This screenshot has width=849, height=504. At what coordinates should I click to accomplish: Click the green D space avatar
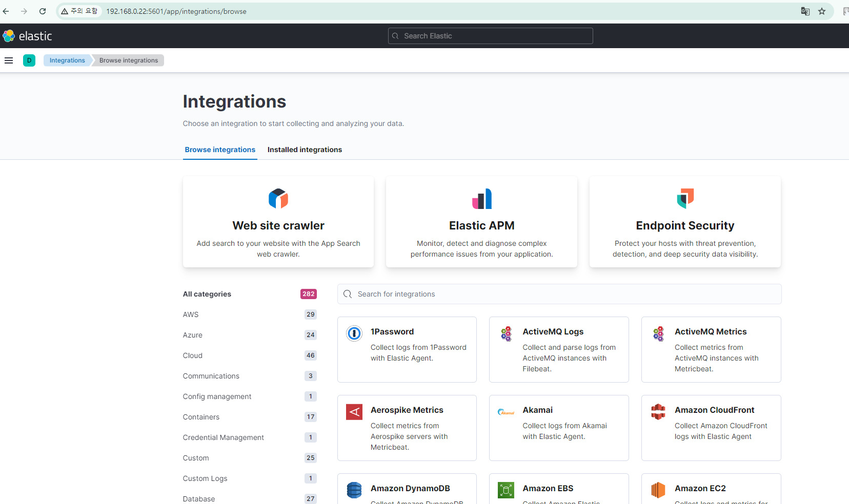29,60
